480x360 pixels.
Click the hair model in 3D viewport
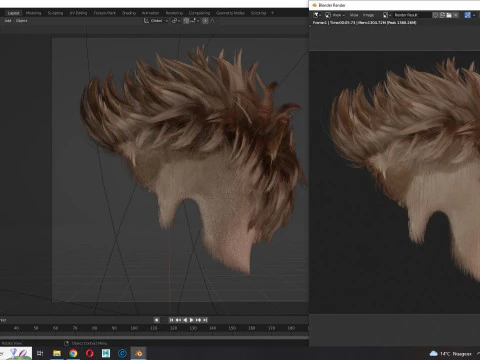[193, 133]
